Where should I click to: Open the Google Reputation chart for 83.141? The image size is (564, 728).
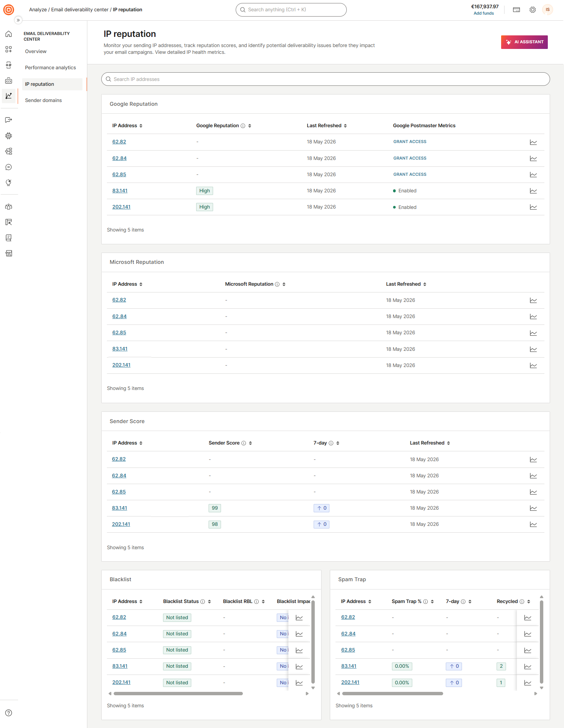(533, 191)
